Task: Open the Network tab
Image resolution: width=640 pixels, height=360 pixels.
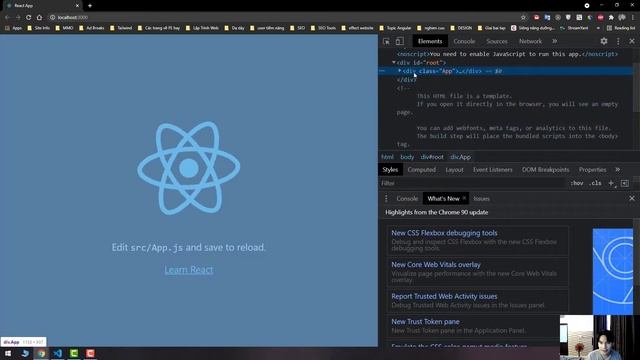Action: 530,41
